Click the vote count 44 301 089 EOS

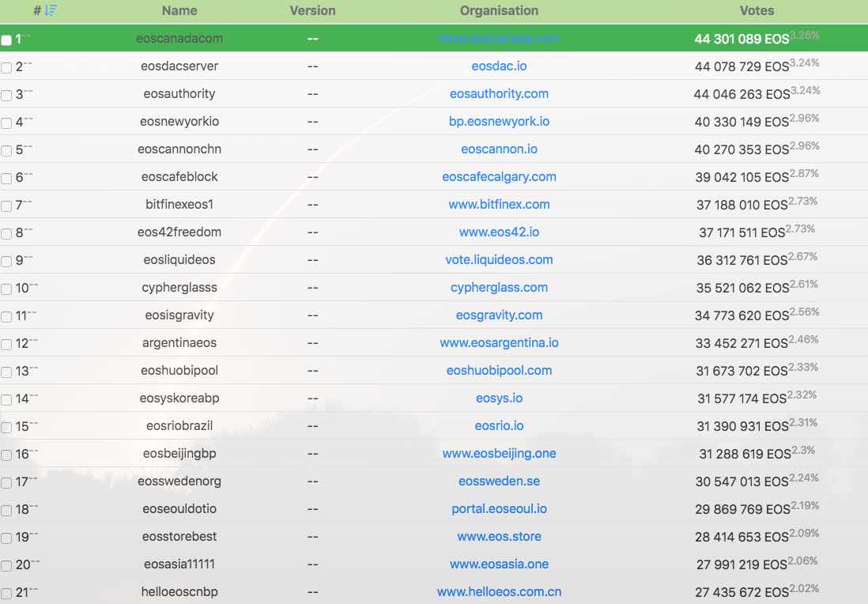pos(742,39)
